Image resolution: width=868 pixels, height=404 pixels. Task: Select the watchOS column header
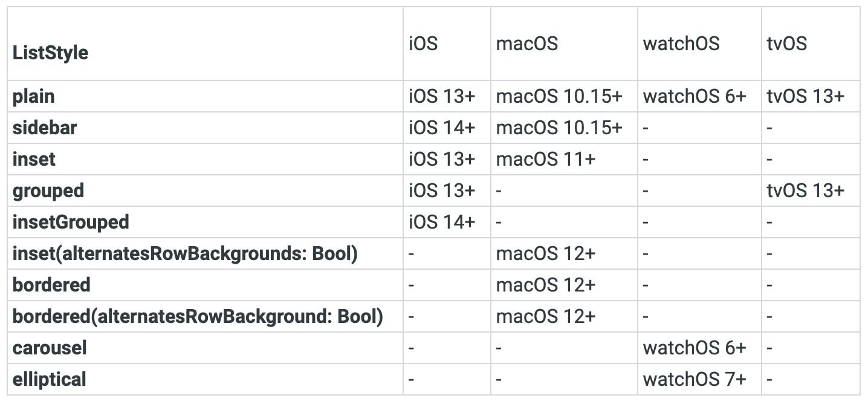click(x=681, y=44)
